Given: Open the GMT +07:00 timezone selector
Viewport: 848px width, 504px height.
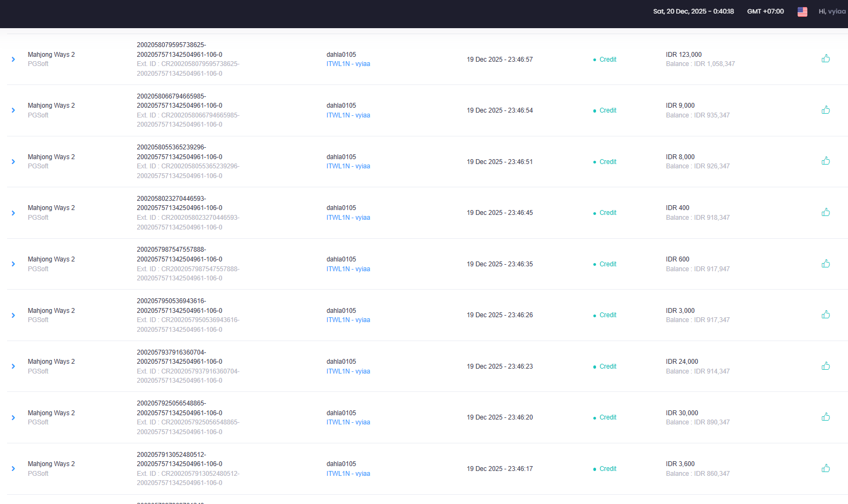Looking at the screenshot, I should pyautogui.click(x=765, y=11).
